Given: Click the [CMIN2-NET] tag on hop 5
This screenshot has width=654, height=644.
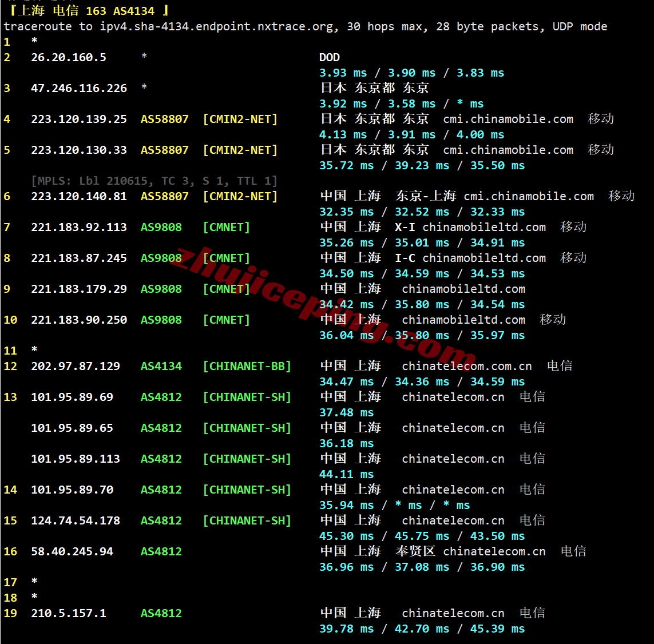Looking at the screenshot, I should [240, 150].
